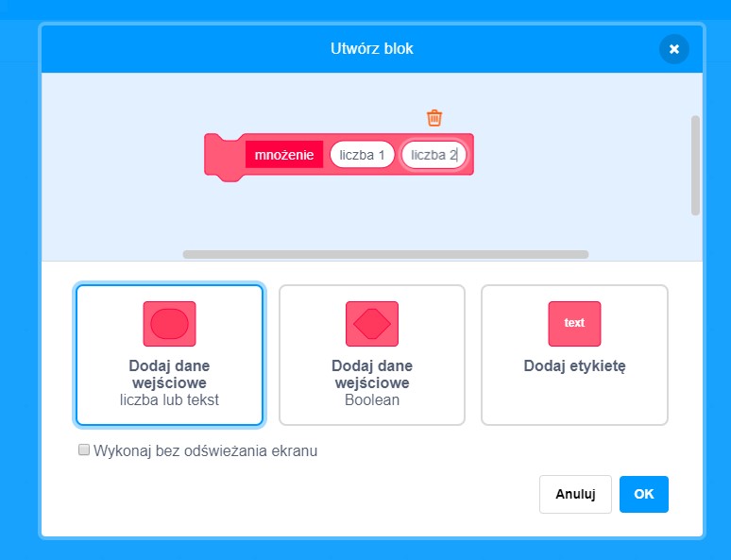Click empty light-blue workspace area beside the block
This screenshot has height=560, width=731.
(576, 189)
